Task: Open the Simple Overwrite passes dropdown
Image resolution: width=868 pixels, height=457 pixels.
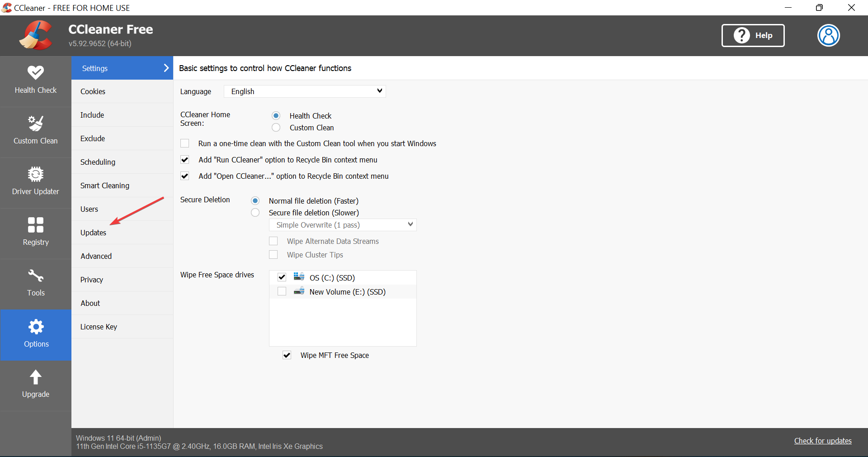Action: pos(343,225)
